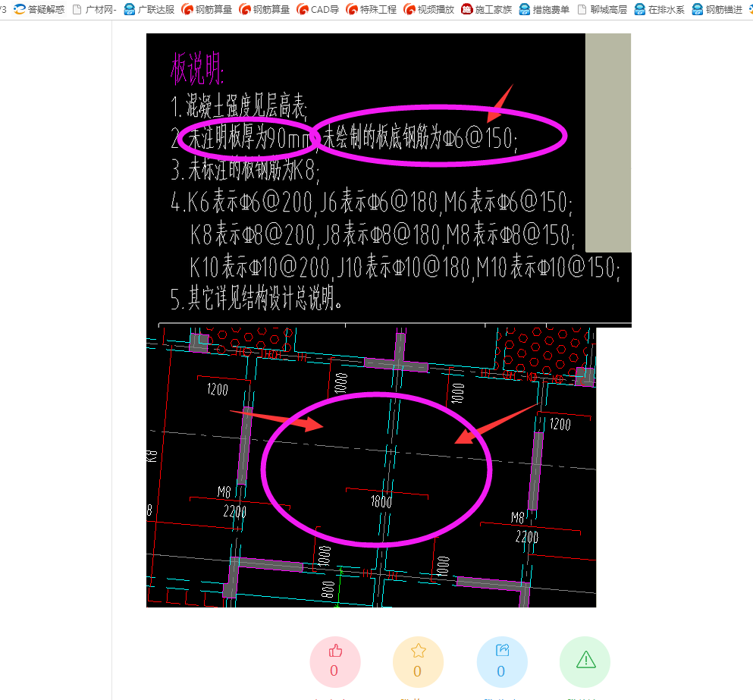Open the CAD floor plan image showing 1800

(372, 467)
